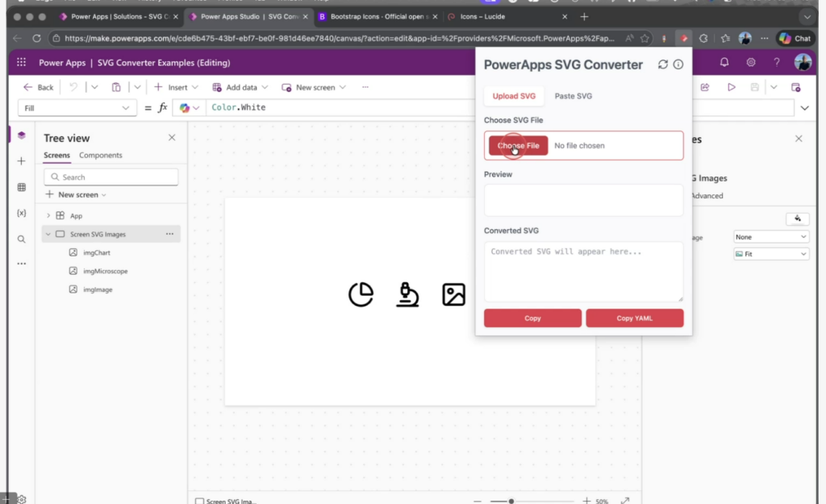Click the Preview app play icon

(x=731, y=87)
